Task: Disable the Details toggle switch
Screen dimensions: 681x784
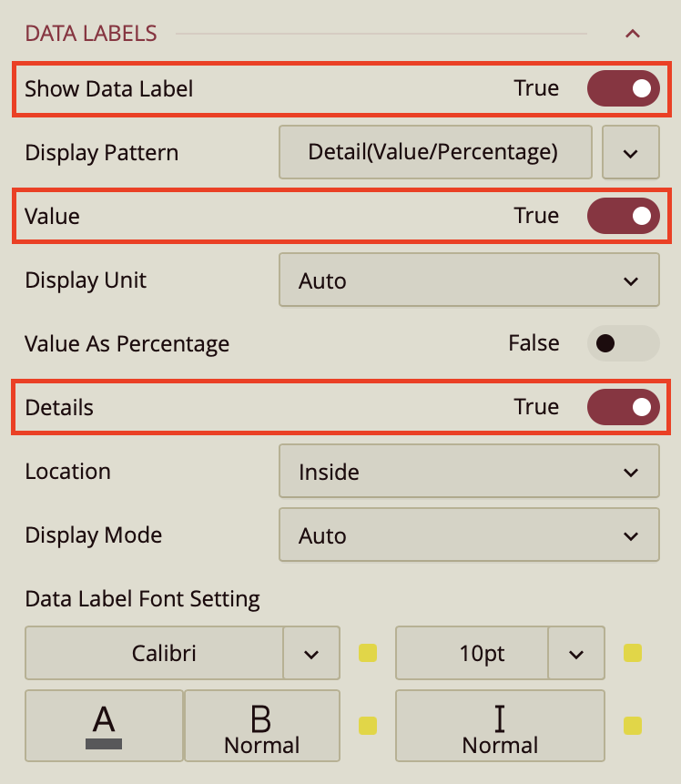Action: pyautogui.click(x=623, y=407)
